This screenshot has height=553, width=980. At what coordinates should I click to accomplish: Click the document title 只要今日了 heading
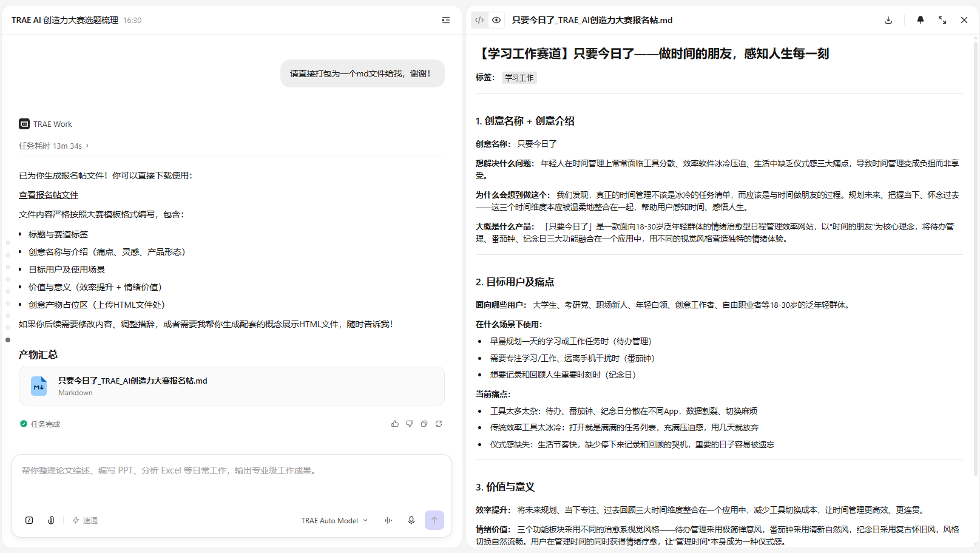point(652,53)
